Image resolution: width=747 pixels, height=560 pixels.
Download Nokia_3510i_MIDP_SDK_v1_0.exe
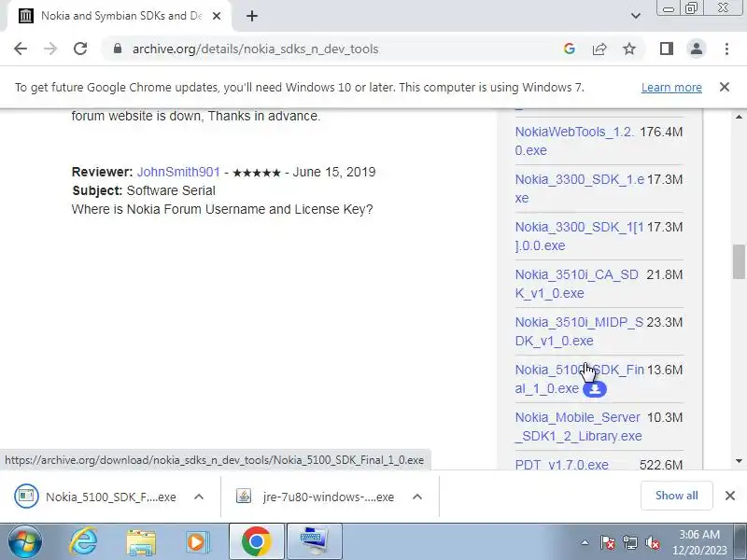tap(579, 331)
